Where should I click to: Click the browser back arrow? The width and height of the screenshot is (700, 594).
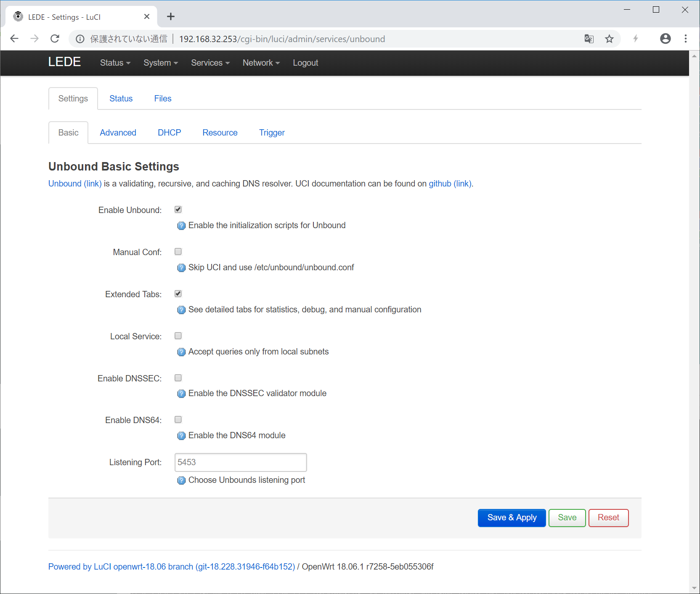click(14, 39)
